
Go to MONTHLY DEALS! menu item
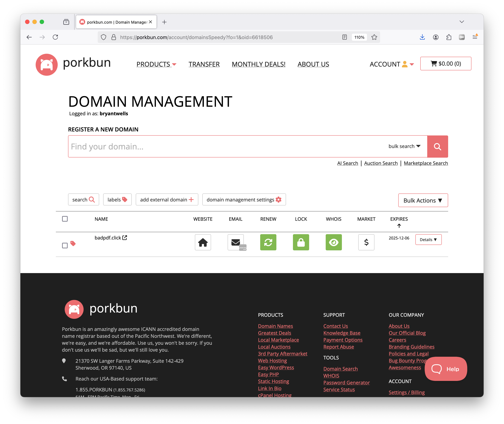point(258,64)
